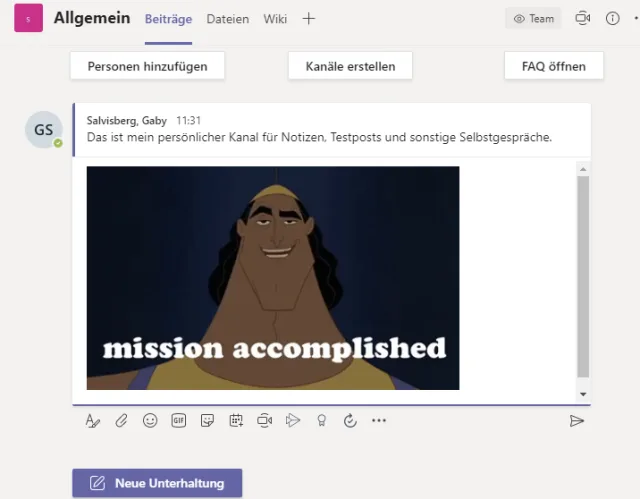Add a new tab with plus icon
640x499 pixels.
[x=309, y=18]
